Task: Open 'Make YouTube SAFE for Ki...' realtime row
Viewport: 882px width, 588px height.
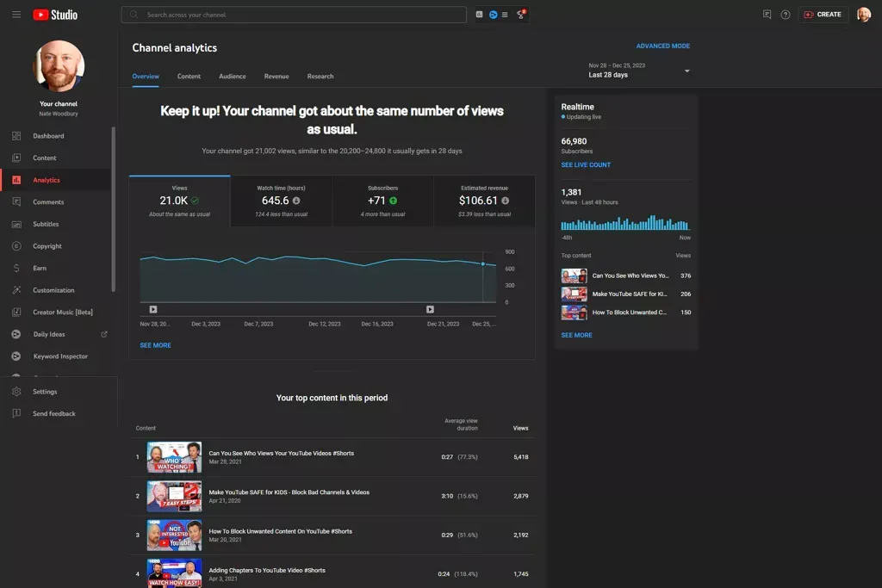Action: click(x=626, y=294)
